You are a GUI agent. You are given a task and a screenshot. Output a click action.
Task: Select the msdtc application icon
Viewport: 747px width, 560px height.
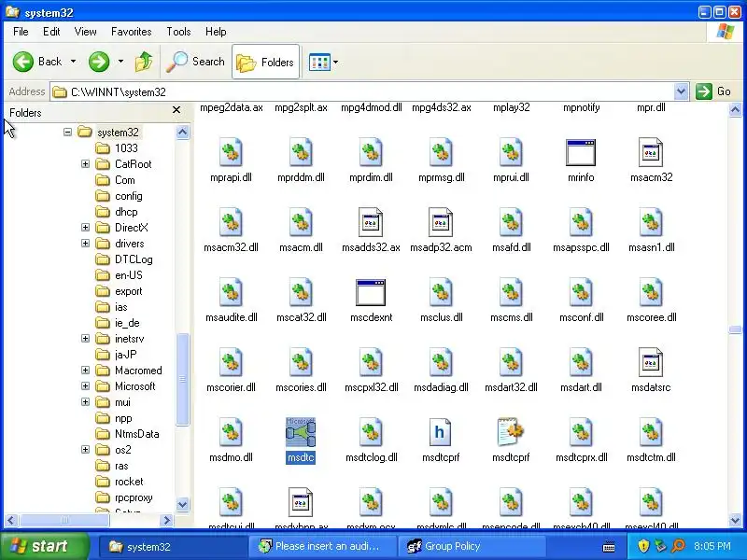[x=301, y=432]
